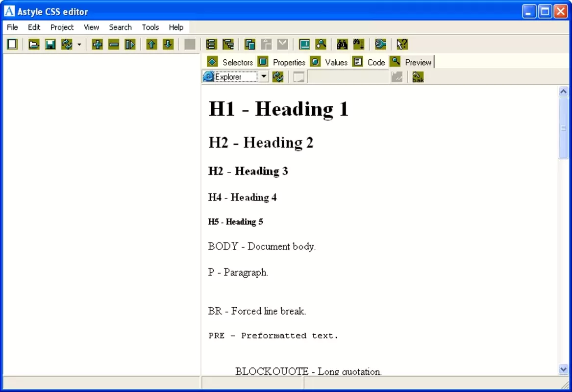
Task: Click the Find Next binoculars-with-arrow icon
Action: pyautogui.click(x=359, y=45)
